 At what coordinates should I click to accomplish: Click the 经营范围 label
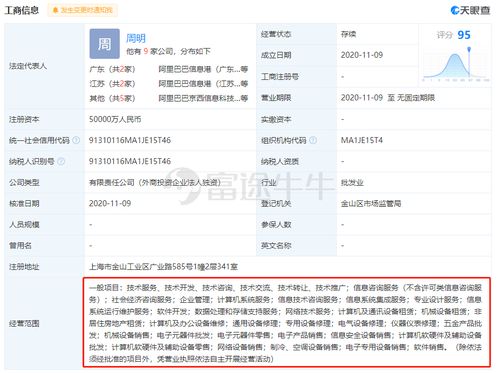pyautogui.click(x=24, y=323)
